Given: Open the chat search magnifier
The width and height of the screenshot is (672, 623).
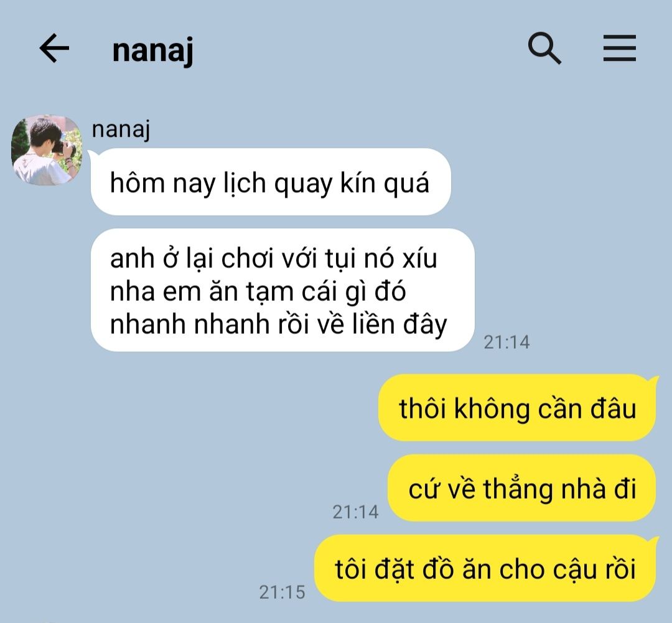Looking at the screenshot, I should tap(544, 48).
